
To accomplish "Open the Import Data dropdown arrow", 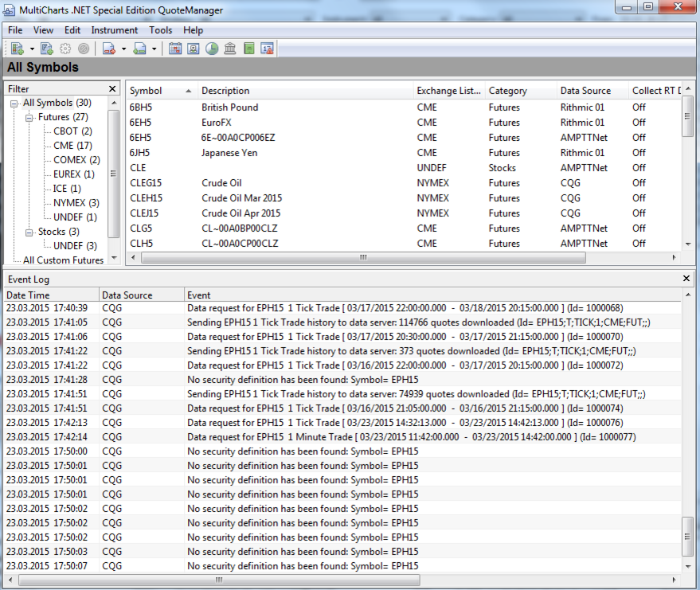I will [x=154, y=49].
